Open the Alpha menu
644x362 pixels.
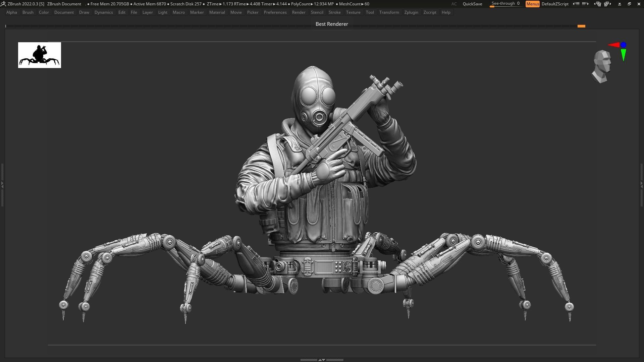point(12,12)
